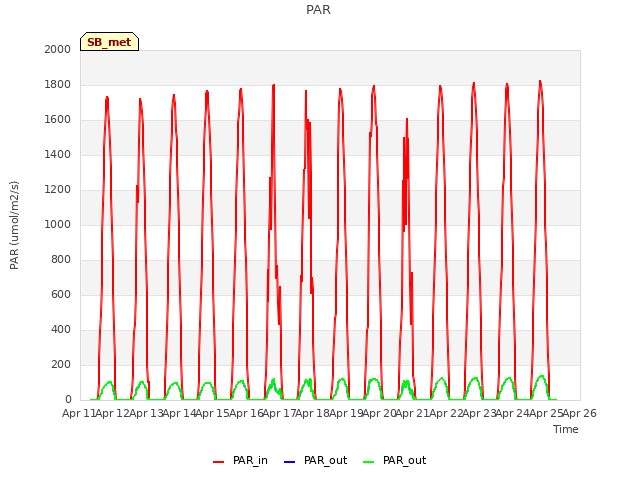The image size is (640, 480).
Task: Click the PAR chart title
Action: (318, 9)
